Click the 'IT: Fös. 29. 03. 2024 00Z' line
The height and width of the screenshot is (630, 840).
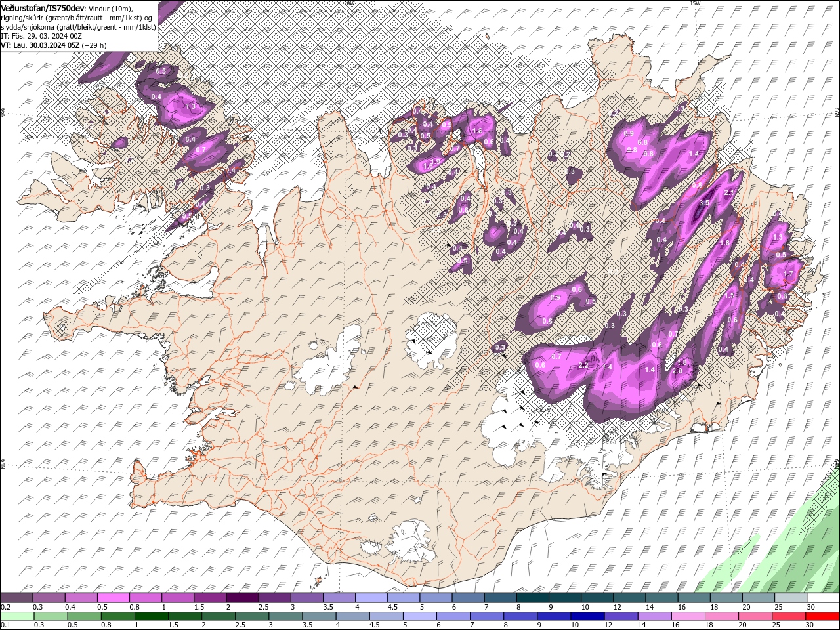pos(41,36)
